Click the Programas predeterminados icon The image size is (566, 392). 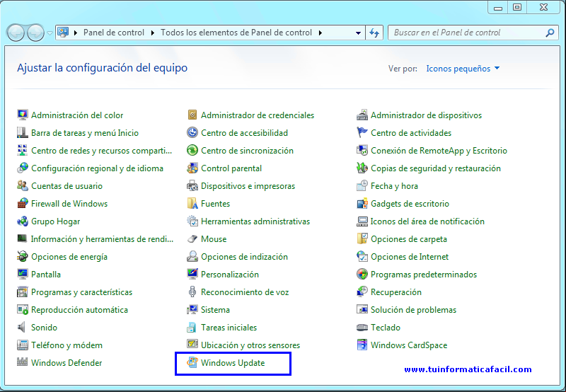tap(362, 274)
